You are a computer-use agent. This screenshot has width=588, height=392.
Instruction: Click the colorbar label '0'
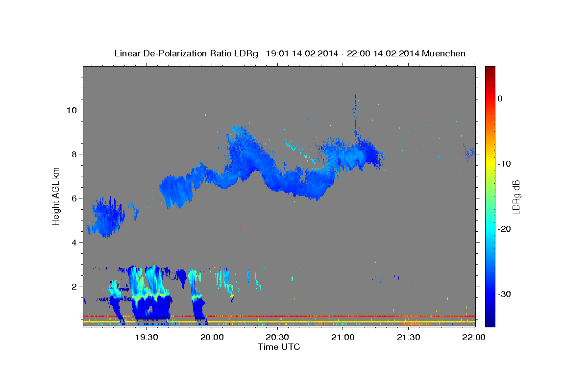point(500,98)
